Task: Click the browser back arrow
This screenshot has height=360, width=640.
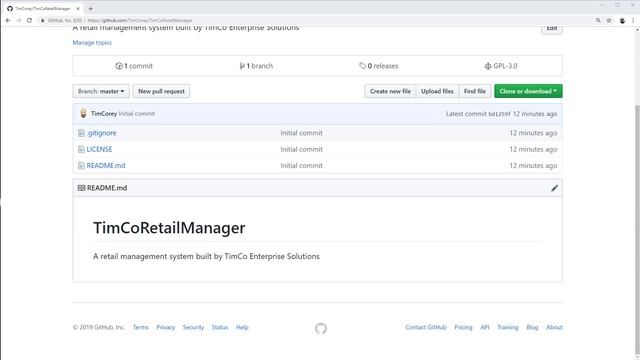Action: click(8, 20)
